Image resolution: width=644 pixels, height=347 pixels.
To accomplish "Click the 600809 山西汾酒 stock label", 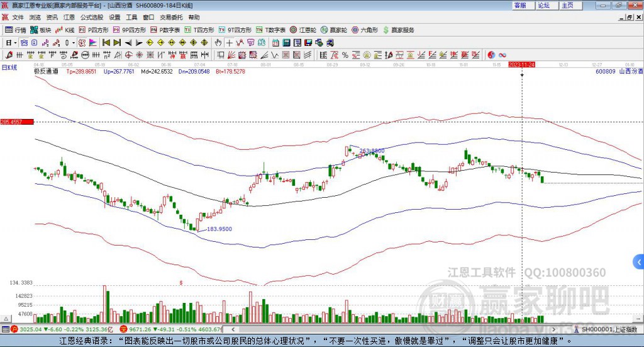I will pyautogui.click(x=619, y=71).
